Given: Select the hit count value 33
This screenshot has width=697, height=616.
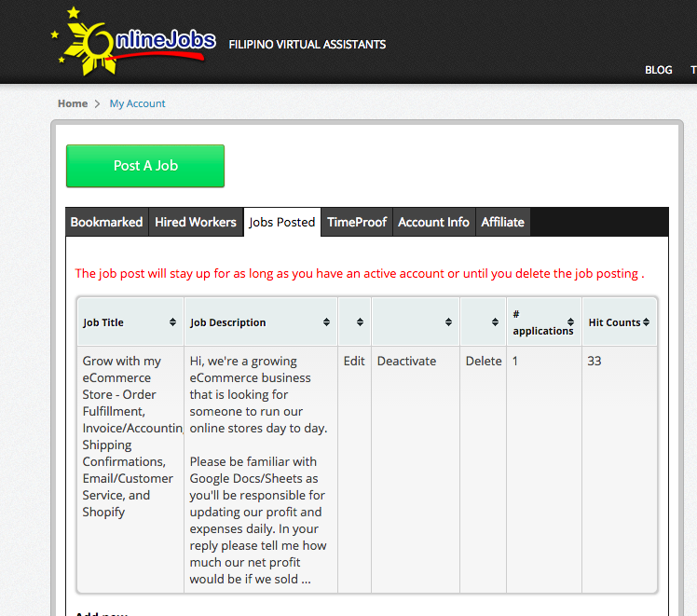Looking at the screenshot, I should click(594, 361).
